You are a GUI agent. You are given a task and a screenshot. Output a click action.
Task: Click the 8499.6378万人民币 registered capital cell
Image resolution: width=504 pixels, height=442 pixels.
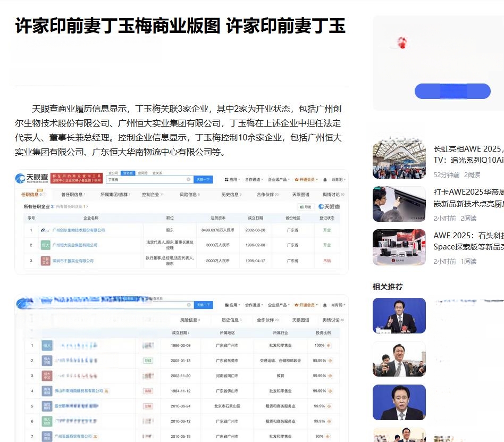tap(217, 230)
